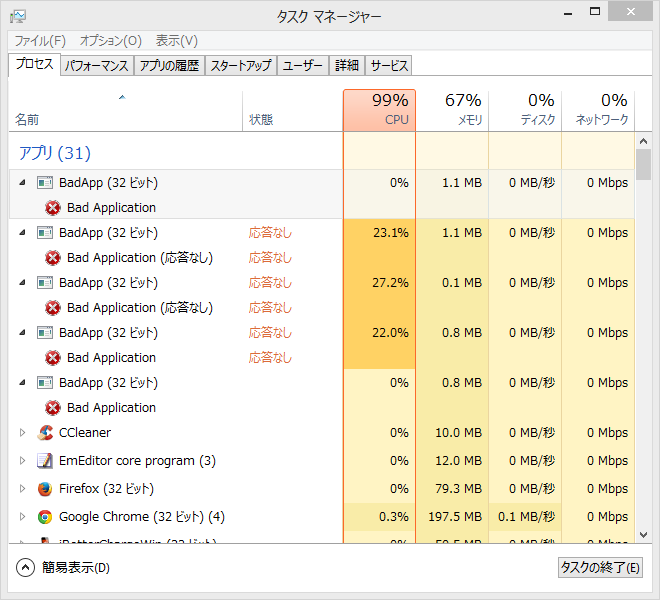Viewport: 660px width, 600px height.
Task: Expand the CCleaner process group
Action: (x=22, y=432)
